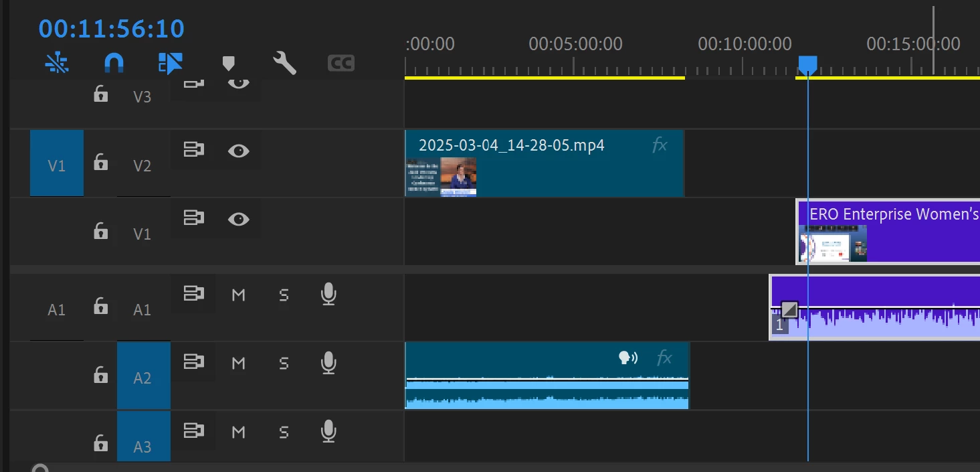The height and width of the screenshot is (472, 980).
Task: Select the V1 track target header
Action: pyautogui.click(x=142, y=234)
